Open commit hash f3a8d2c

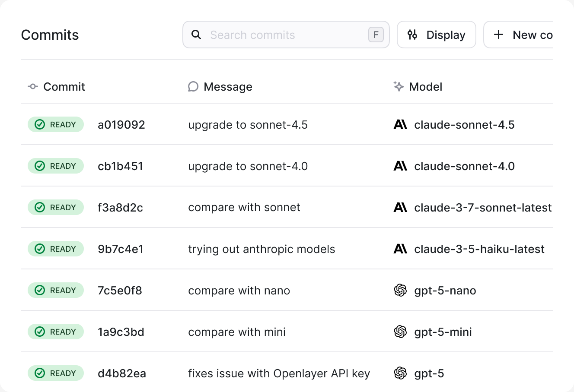(121, 208)
